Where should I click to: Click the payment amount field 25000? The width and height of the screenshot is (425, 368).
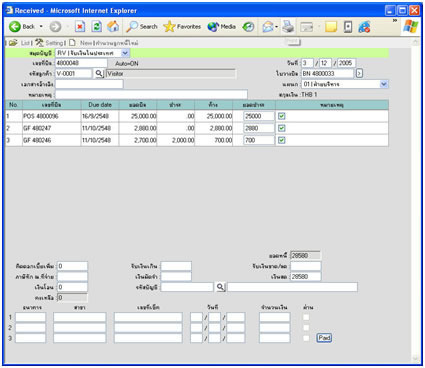259,116
